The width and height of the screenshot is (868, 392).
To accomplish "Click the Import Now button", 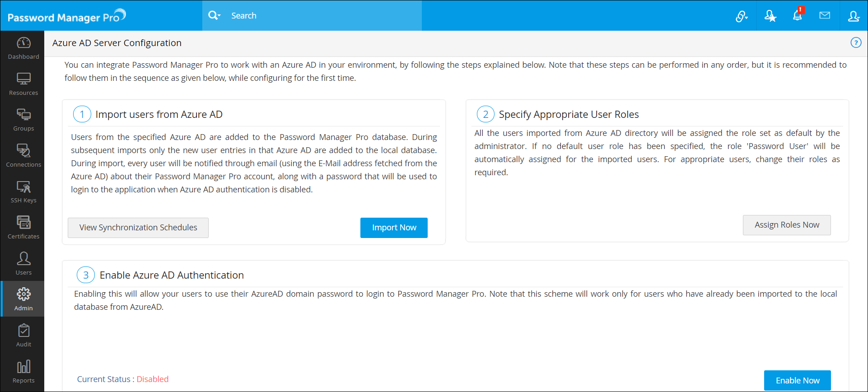I will tap(394, 228).
